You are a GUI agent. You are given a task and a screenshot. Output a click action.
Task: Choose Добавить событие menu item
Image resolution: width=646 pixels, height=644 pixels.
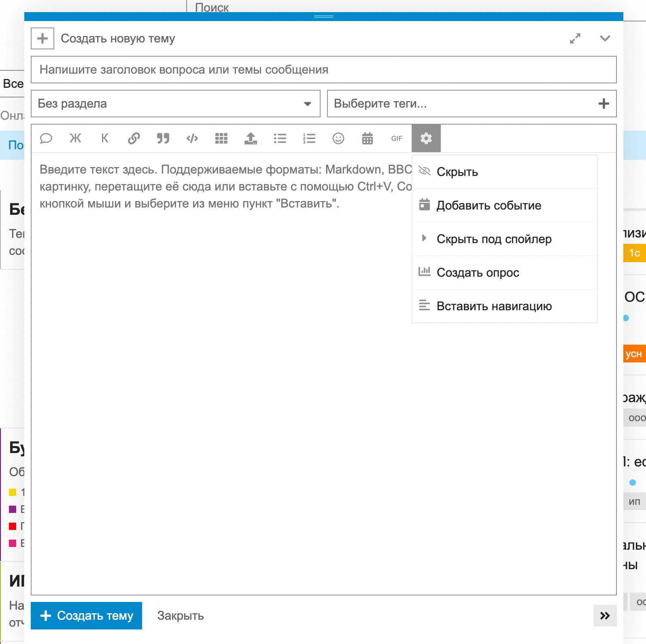(505, 205)
